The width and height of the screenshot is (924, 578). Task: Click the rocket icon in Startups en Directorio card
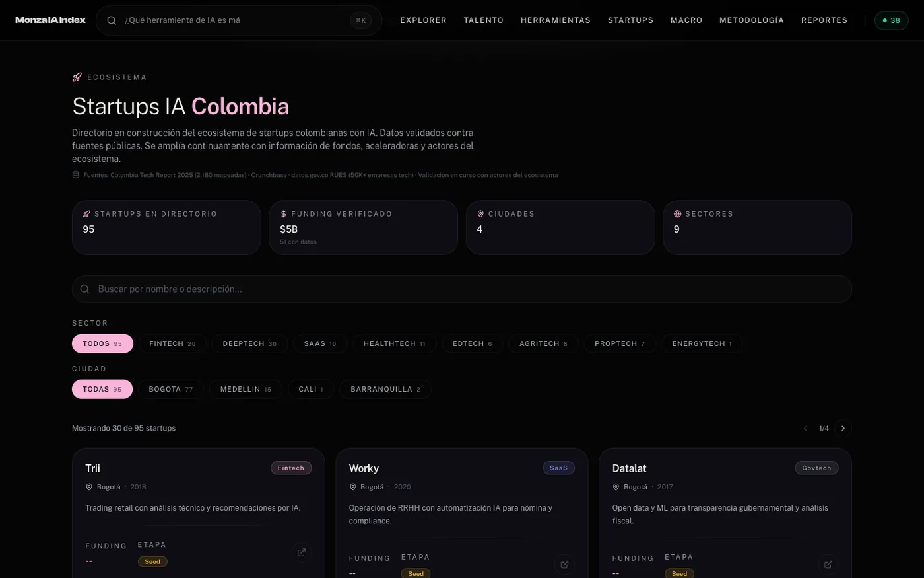[86, 214]
